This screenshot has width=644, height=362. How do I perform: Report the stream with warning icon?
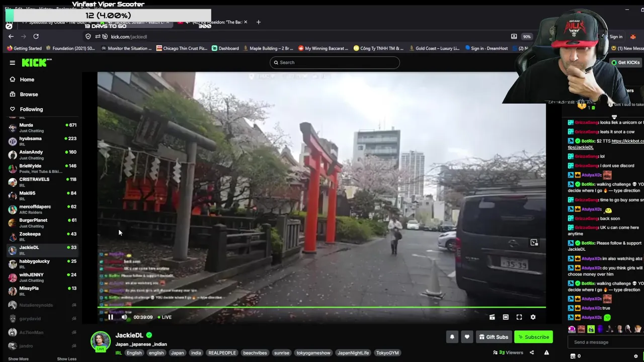pyautogui.click(x=546, y=352)
